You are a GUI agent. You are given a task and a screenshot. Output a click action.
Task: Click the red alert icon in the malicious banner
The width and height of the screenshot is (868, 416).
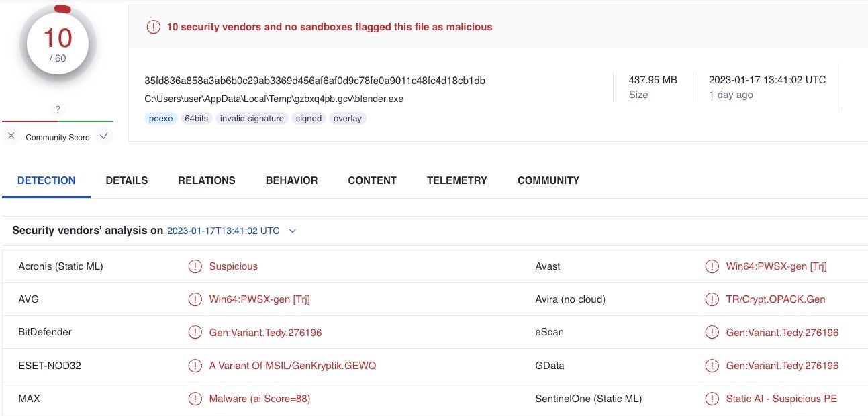click(154, 27)
